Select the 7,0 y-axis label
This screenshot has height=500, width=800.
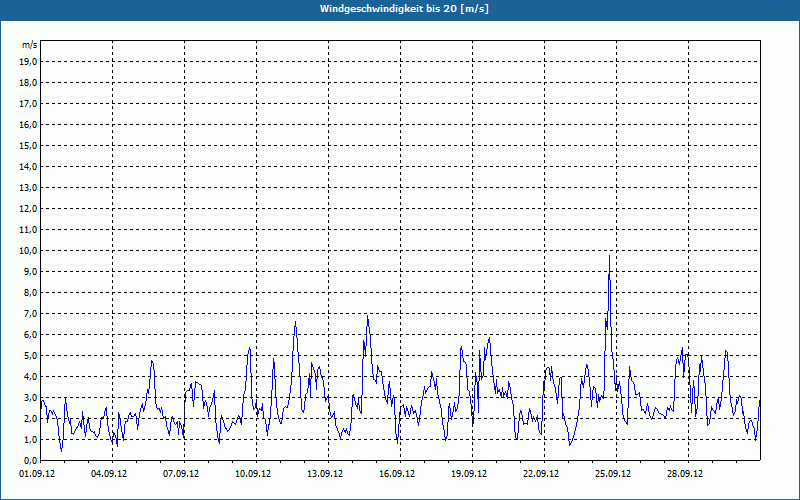coord(30,313)
